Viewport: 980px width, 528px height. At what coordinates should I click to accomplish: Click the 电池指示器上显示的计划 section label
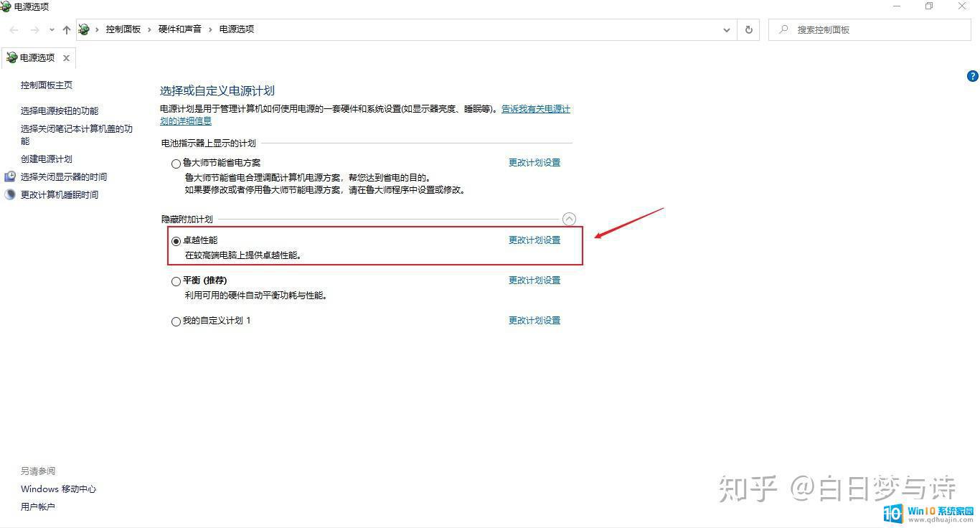point(209,143)
